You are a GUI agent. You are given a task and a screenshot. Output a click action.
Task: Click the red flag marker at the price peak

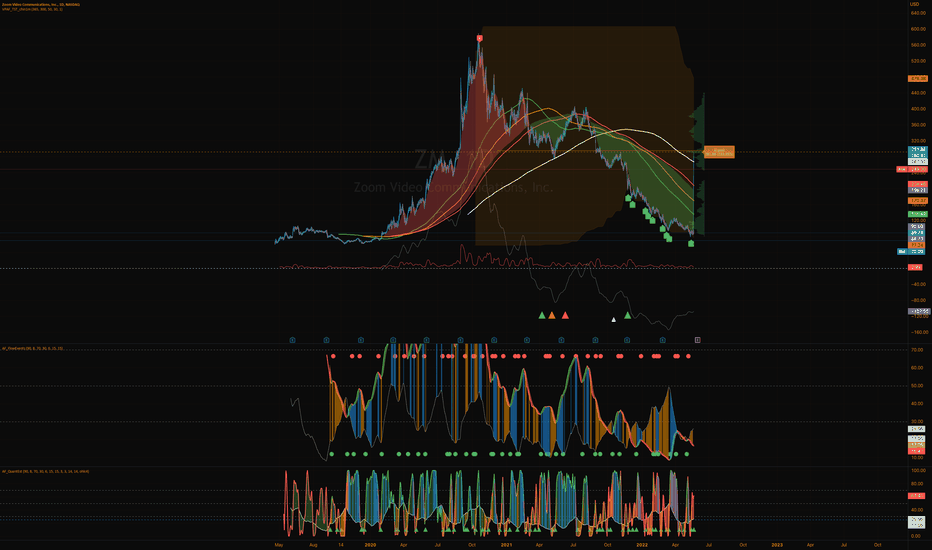[x=480, y=39]
